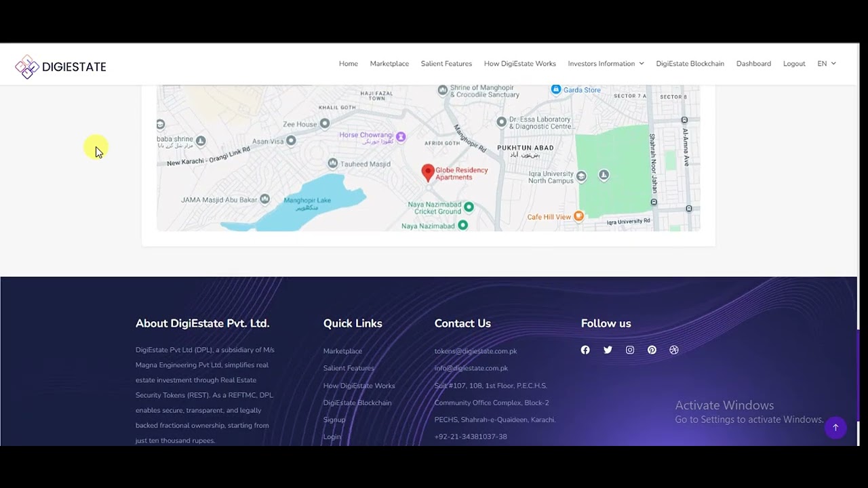Open DigiEstate Blockchain in top navigation
The height and width of the screenshot is (488, 868).
(x=690, y=64)
